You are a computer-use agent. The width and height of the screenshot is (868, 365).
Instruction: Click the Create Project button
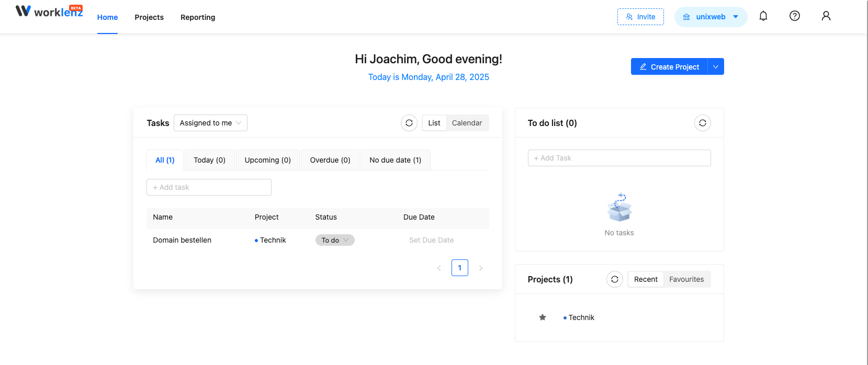pyautogui.click(x=669, y=66)
